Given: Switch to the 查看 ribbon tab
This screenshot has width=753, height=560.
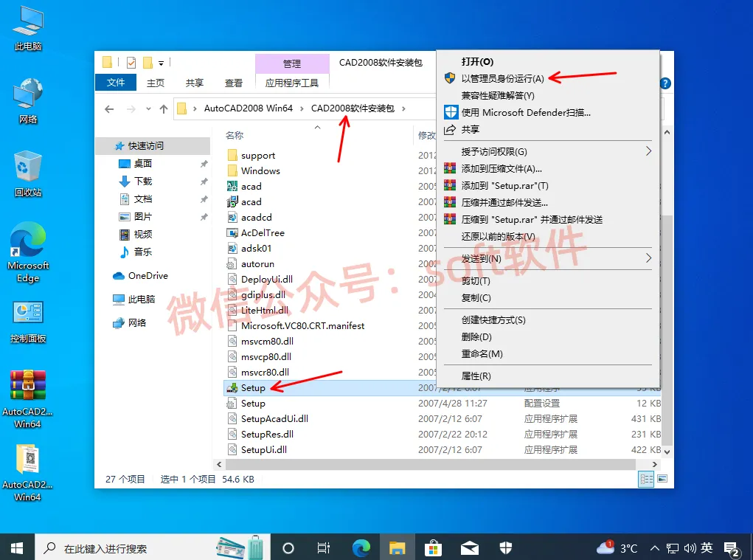Looking at the screenshot, I should [x=233, y=83].
